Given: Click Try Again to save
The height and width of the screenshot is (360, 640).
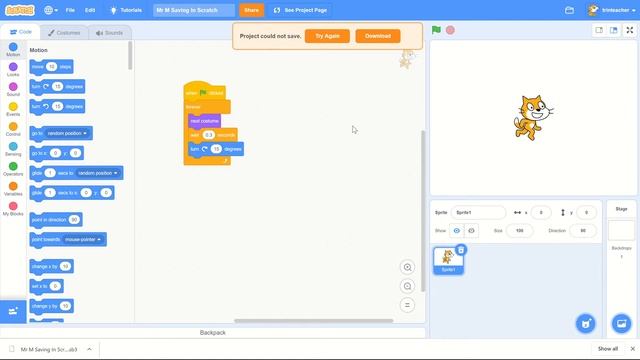Looking at the screenshot, I should pyautogui.click(x=327, y=36).
